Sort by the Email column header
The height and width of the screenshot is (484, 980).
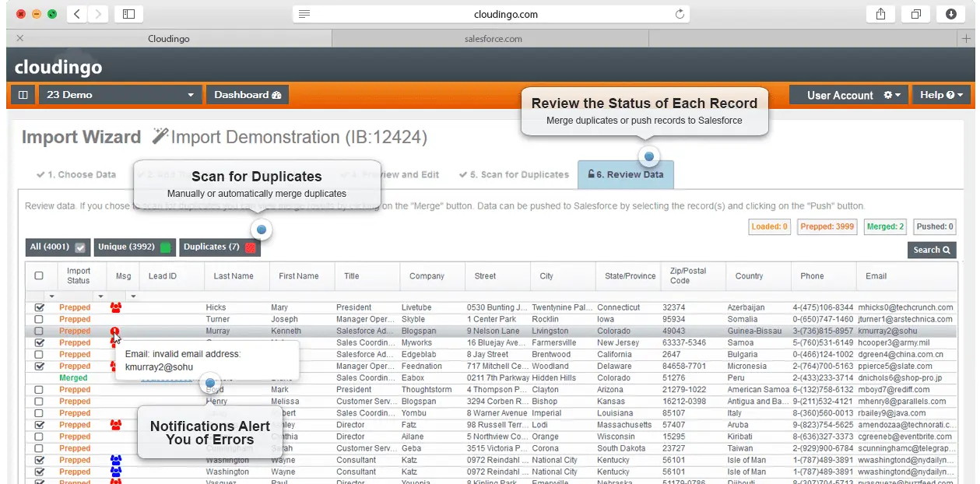click(x=876, y=275)
